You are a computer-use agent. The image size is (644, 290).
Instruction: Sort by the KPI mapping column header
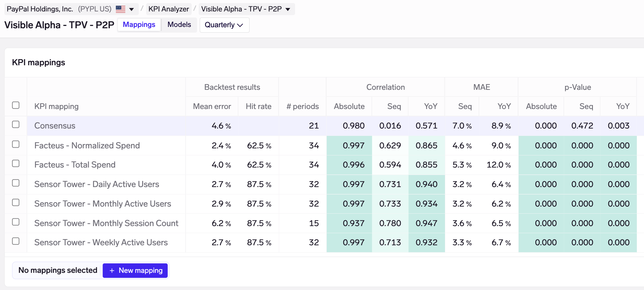click(x=56, y=106)
